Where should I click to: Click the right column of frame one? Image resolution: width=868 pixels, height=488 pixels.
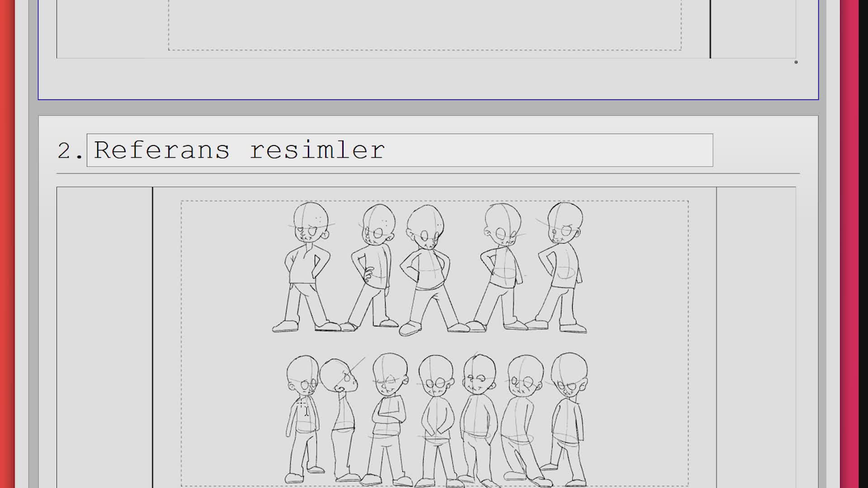pyautogui.click(x=753, y=29)
